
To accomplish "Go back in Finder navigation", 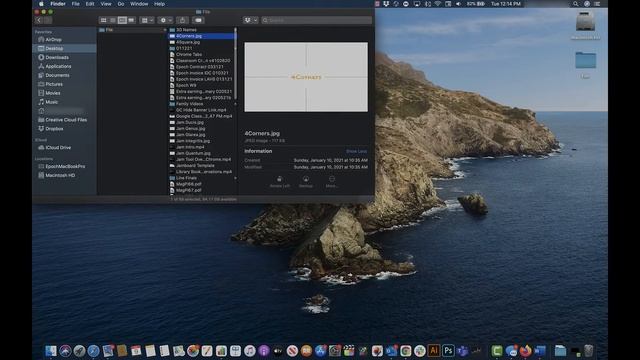I will (39, 20).
